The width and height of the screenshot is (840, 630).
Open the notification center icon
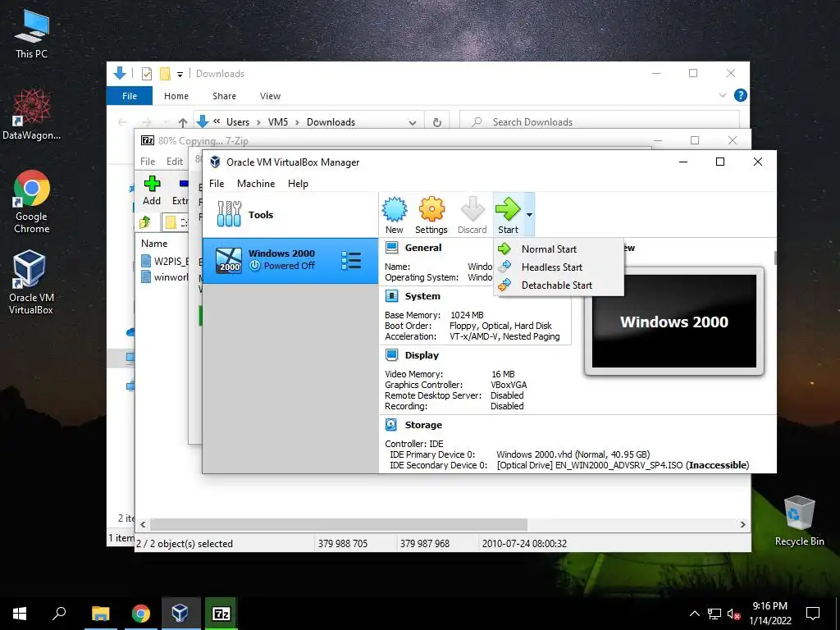point(813,614)
